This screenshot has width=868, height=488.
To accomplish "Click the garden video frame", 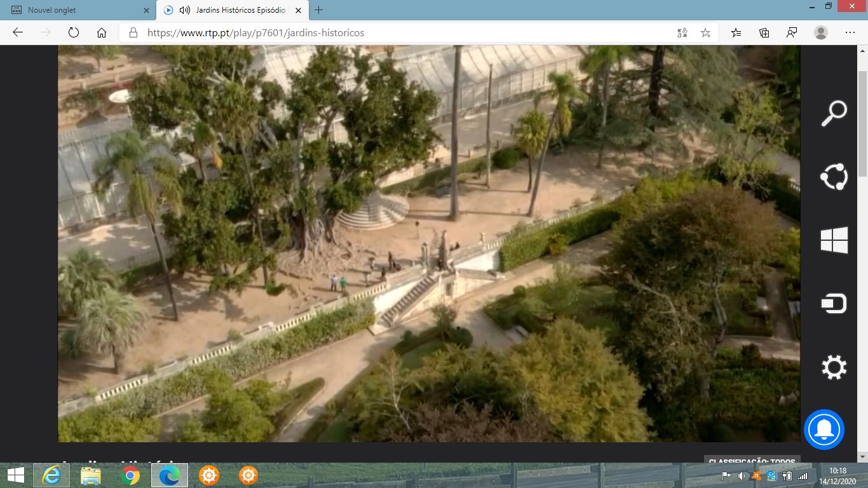I will 429,243.
